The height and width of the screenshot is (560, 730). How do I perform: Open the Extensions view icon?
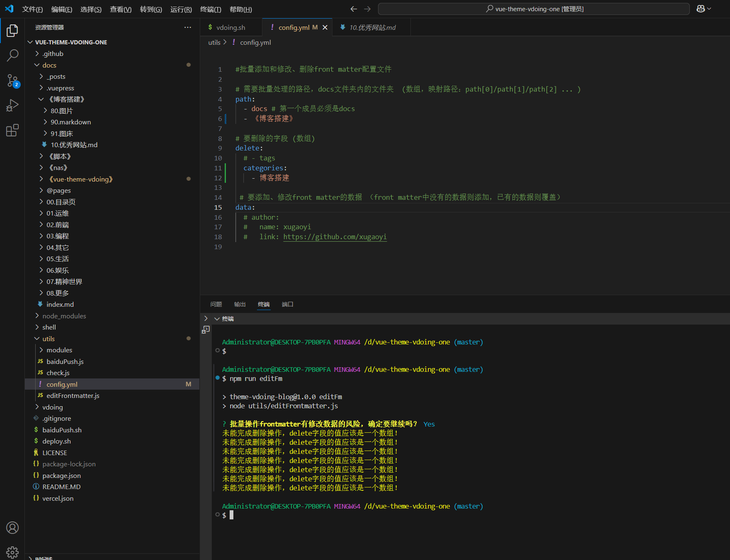pyautogui.click(x=12, y=130)
